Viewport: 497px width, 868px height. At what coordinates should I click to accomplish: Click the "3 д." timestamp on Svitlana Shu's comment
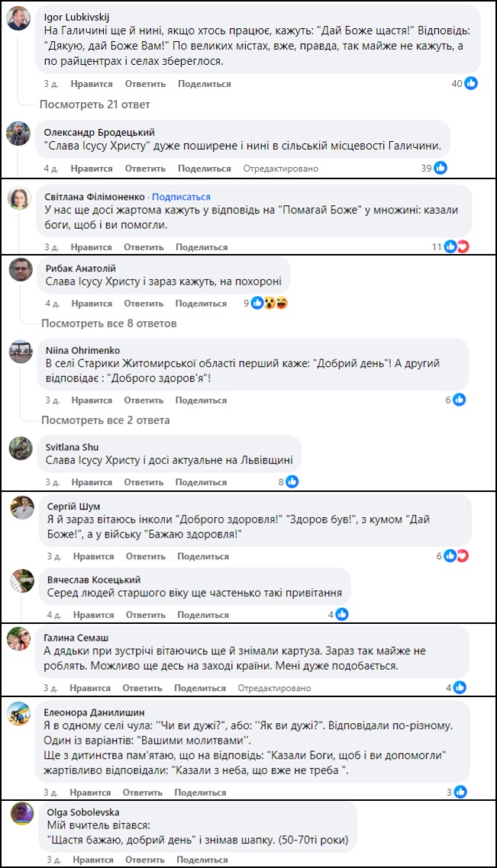click(x=52, y=482)
